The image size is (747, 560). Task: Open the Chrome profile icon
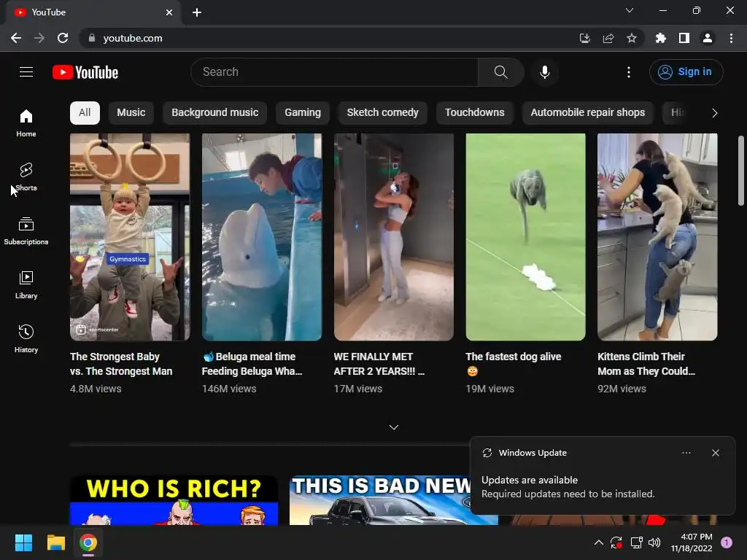(707, 38)
